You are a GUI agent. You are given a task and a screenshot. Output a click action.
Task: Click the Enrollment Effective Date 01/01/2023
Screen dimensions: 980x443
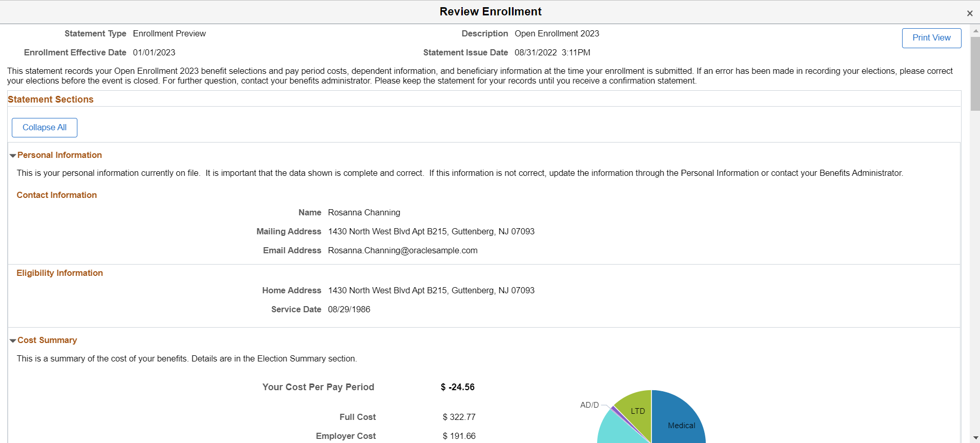coord(154,52)
